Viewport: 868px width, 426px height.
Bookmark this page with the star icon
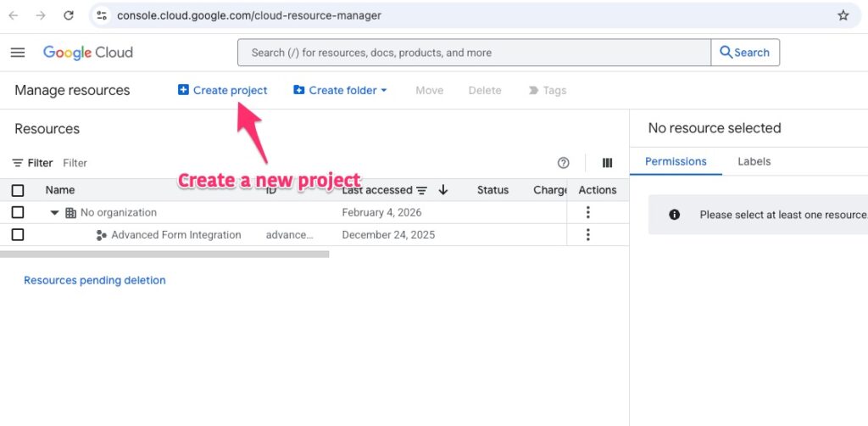pyautogui.click(x=843, y=15)
